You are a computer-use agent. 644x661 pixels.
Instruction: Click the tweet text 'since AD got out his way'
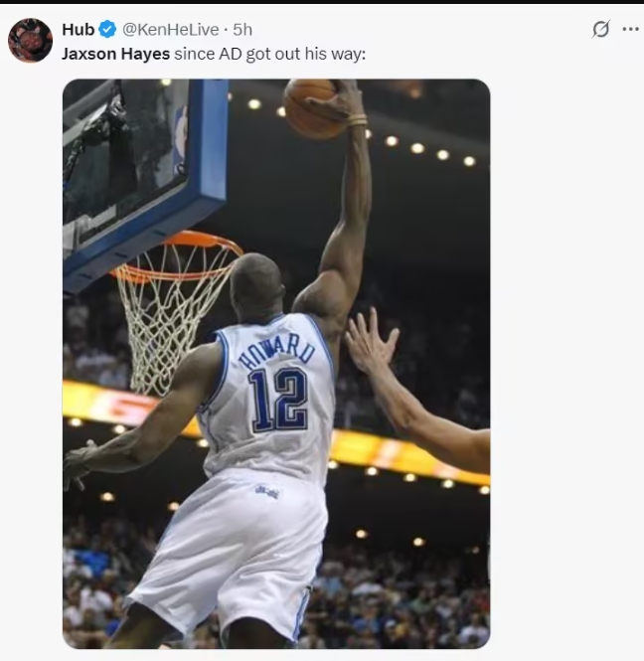pyautogui.click(x=269, y=53)
